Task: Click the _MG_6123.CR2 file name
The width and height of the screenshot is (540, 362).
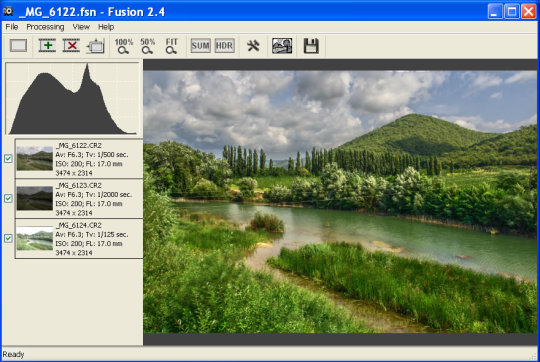Action: pyautogui.click(x=79, y=186)
